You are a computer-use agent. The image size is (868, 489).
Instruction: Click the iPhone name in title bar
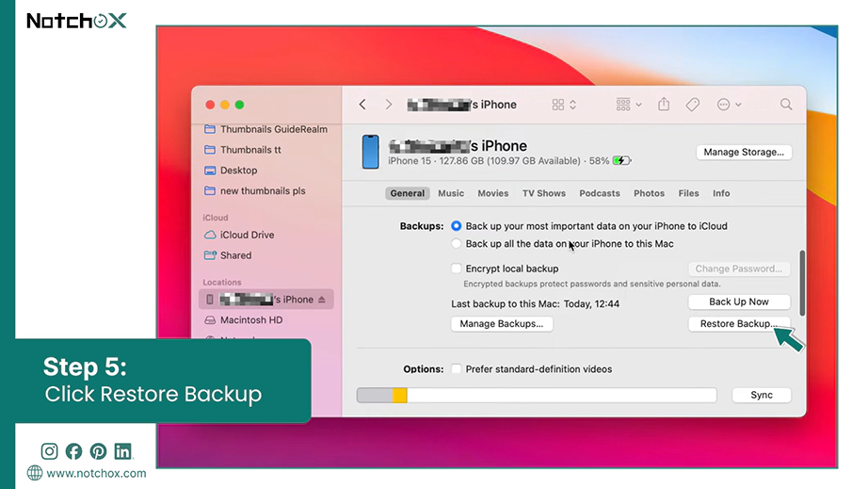461,105
